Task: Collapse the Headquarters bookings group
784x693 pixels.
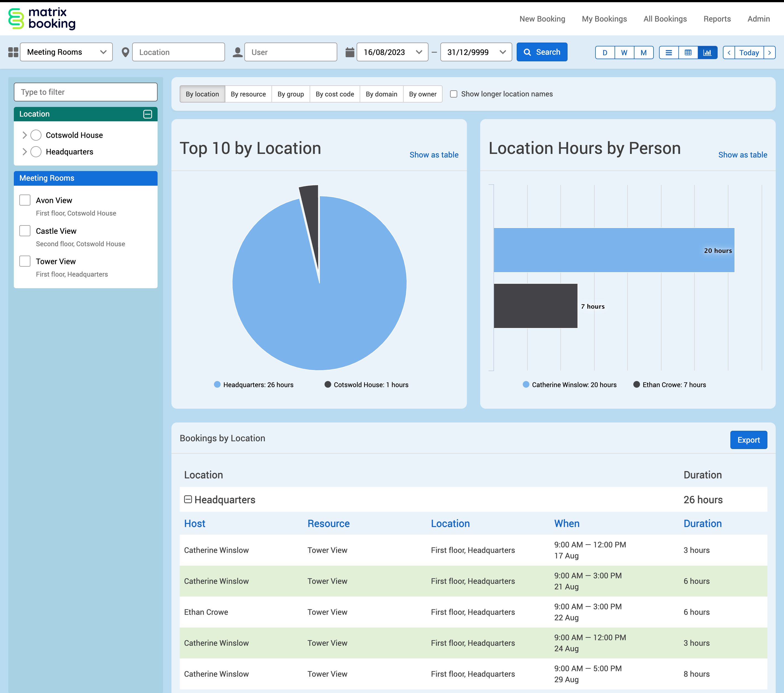Action: pos(188,499)
